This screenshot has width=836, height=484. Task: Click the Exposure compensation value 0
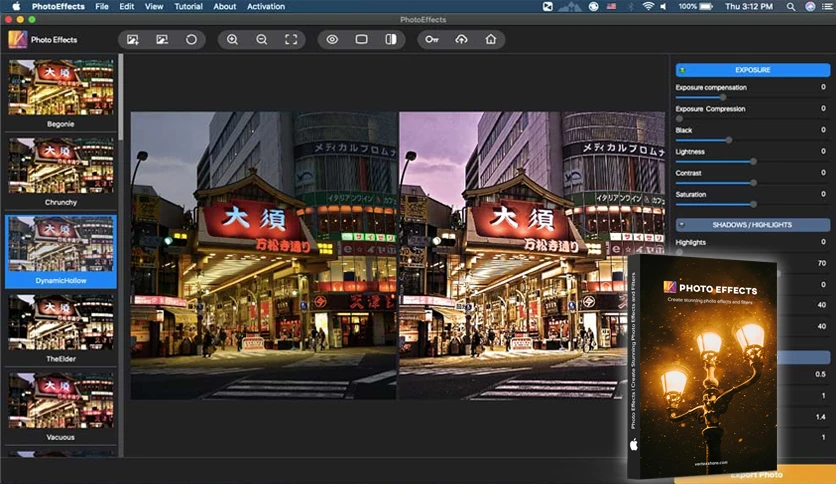(823, 87)
